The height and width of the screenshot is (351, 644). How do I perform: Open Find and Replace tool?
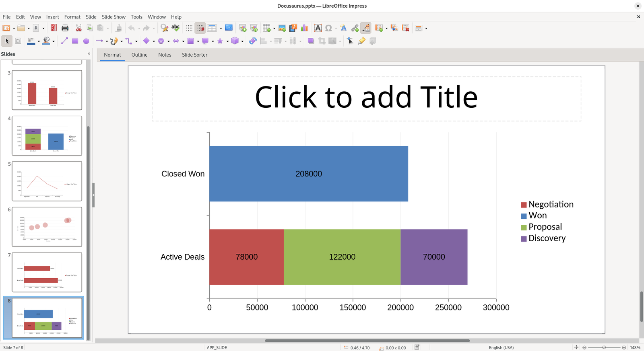point(164,28)
